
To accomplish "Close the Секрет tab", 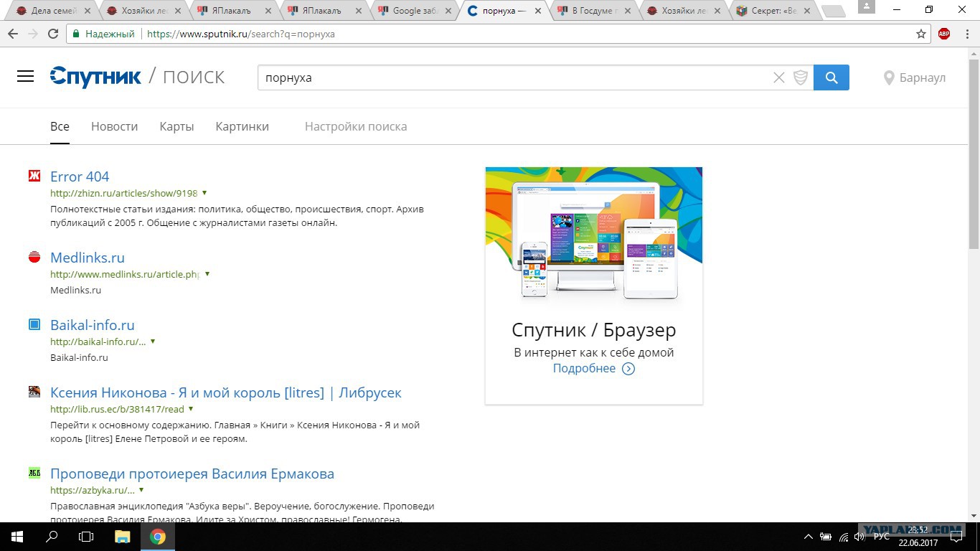I will [808, 11].
